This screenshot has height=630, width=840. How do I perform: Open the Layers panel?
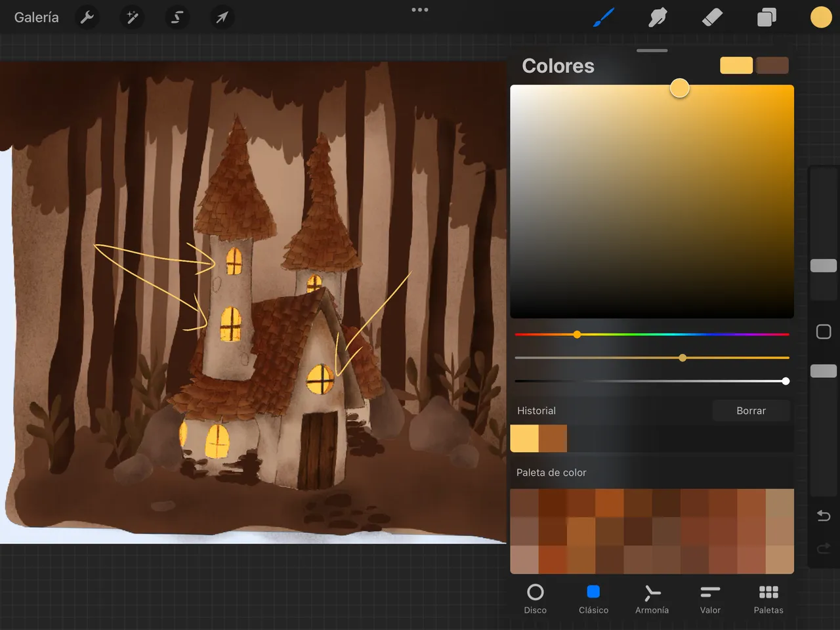[766, 18]
